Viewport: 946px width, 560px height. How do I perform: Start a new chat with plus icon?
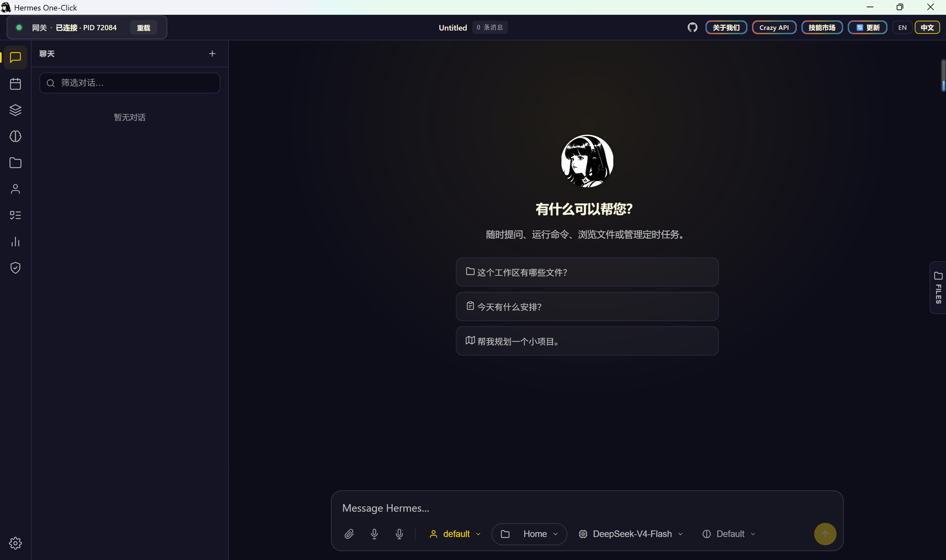[212, 54]
